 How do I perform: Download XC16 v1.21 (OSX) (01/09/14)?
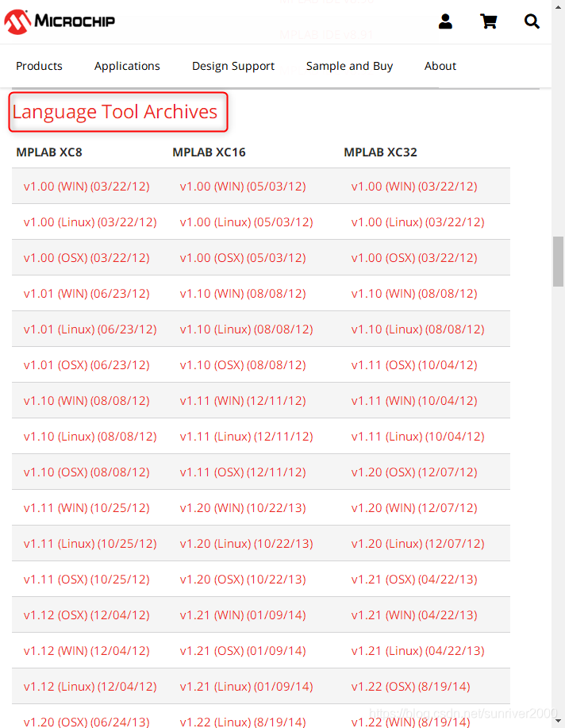(x=243, y=651)
